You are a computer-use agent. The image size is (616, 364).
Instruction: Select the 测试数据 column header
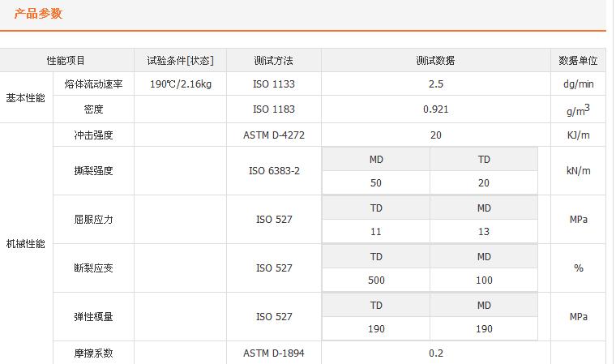coord(435,61)
